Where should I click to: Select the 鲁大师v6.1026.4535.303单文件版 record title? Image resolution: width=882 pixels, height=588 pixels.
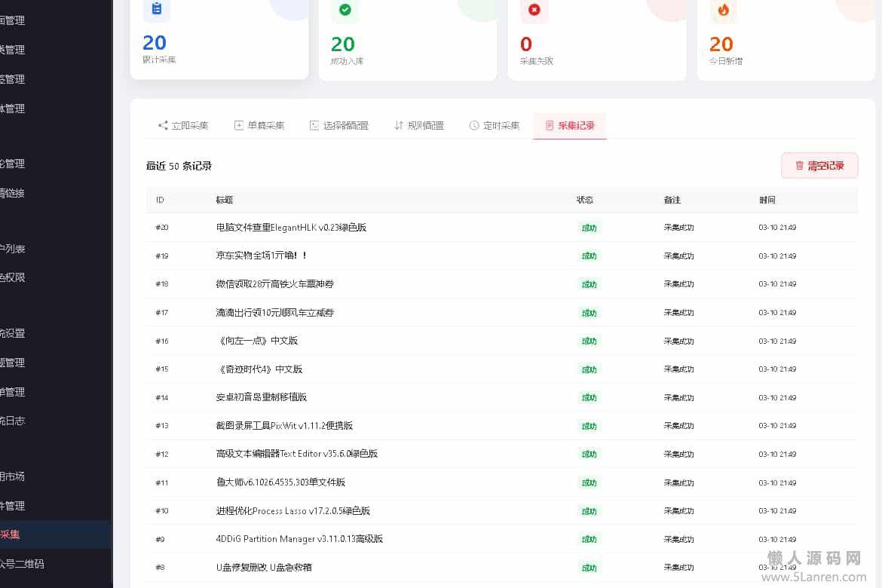pyautogui.click(x=280, y=482)
